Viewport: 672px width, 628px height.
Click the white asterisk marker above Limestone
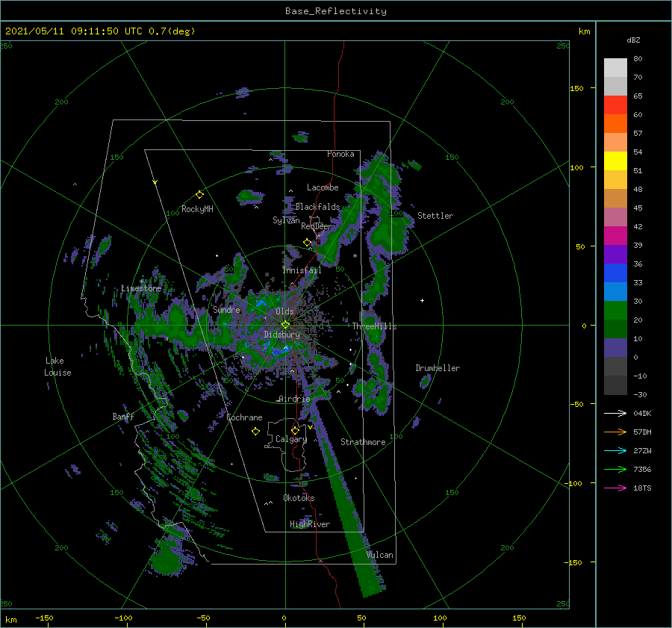141,282
